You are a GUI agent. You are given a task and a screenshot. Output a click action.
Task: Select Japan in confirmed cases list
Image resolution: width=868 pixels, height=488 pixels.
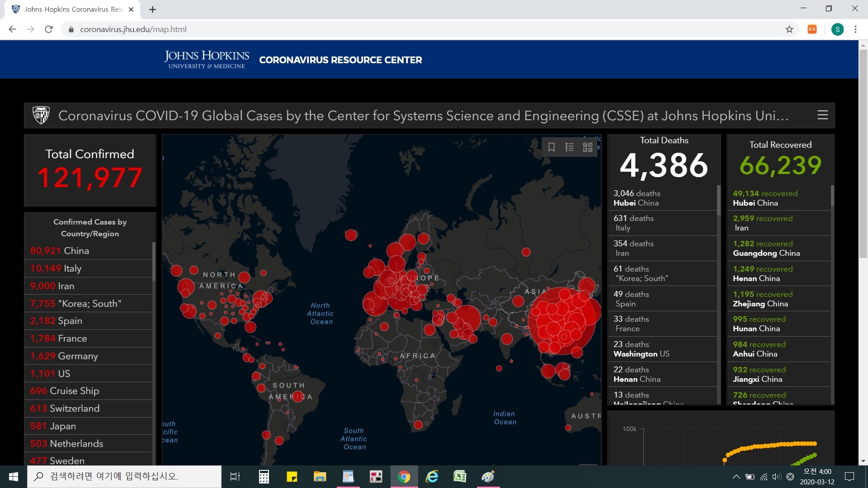88,426
